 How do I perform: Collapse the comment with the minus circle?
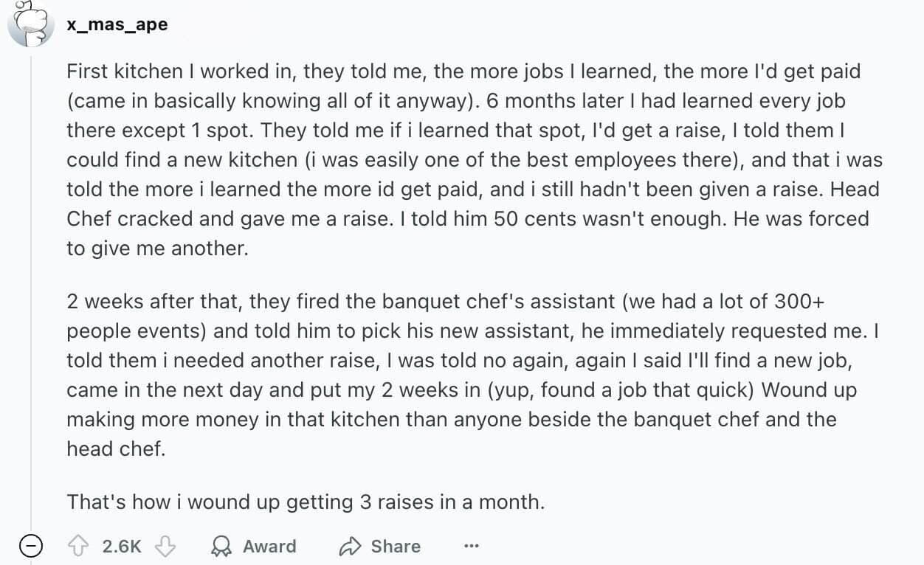pyautogui.click(x=30, y=547)
